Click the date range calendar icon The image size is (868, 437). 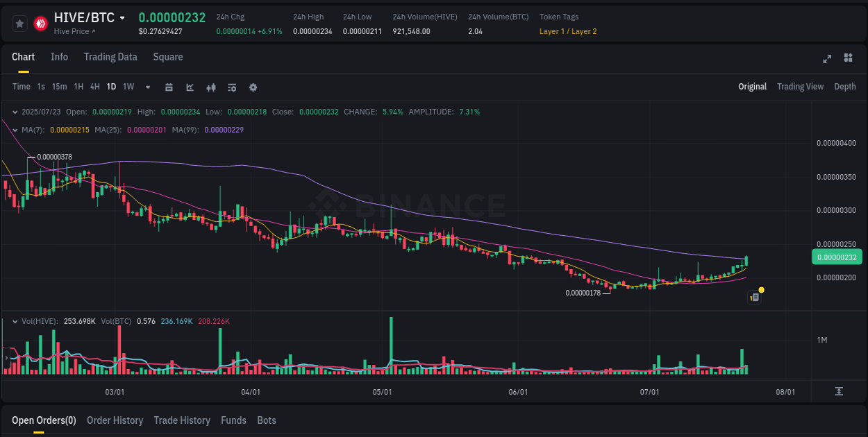tap(169, 87)
